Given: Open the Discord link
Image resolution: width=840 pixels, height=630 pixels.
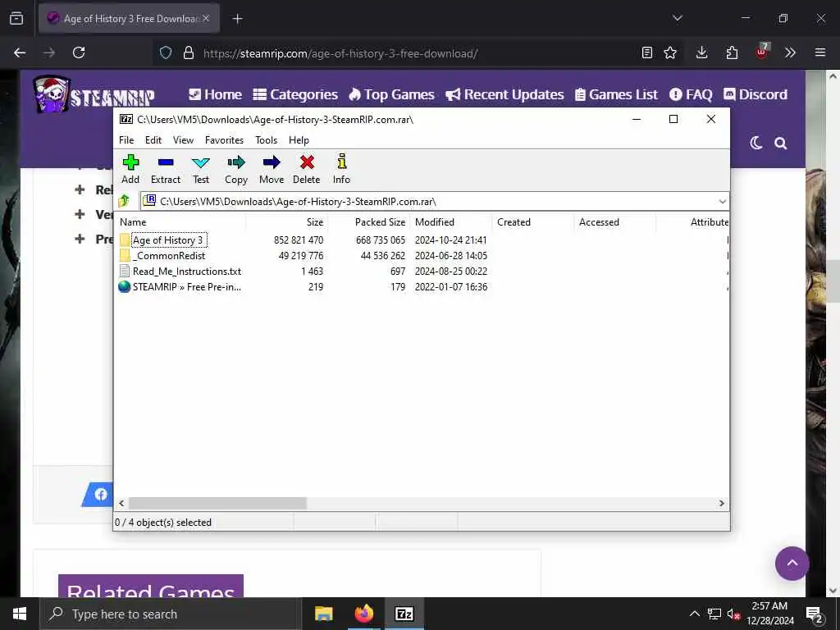Looking at the screenshot, I should (x=756, y=94).
